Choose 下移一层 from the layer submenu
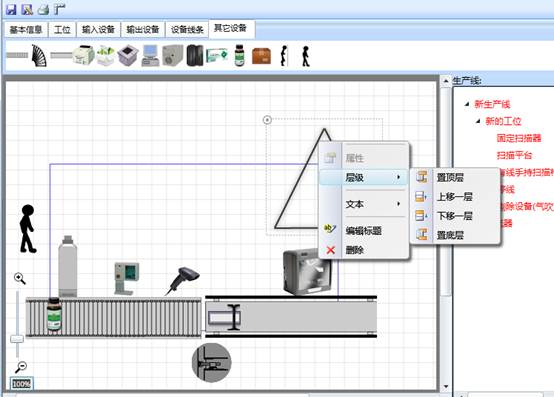Screen dimensions: 554x397 pyautogui.click(x=455, y=215)
